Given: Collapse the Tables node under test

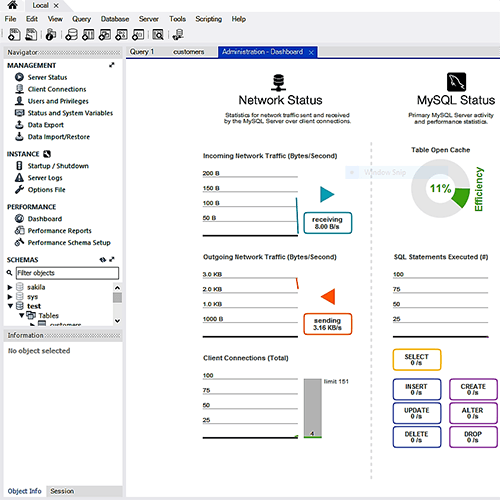Looking at the screenshot, I should pos(22,315).
